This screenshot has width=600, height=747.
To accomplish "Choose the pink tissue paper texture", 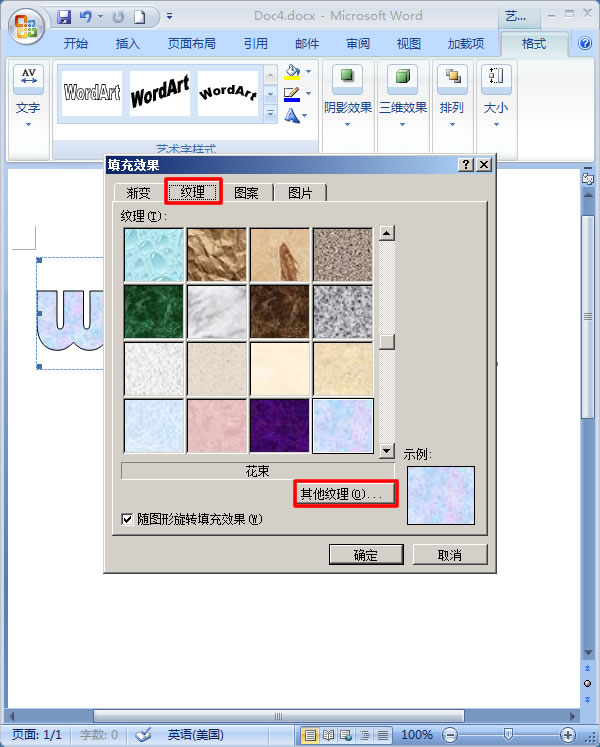I will (x=217, y=425).
